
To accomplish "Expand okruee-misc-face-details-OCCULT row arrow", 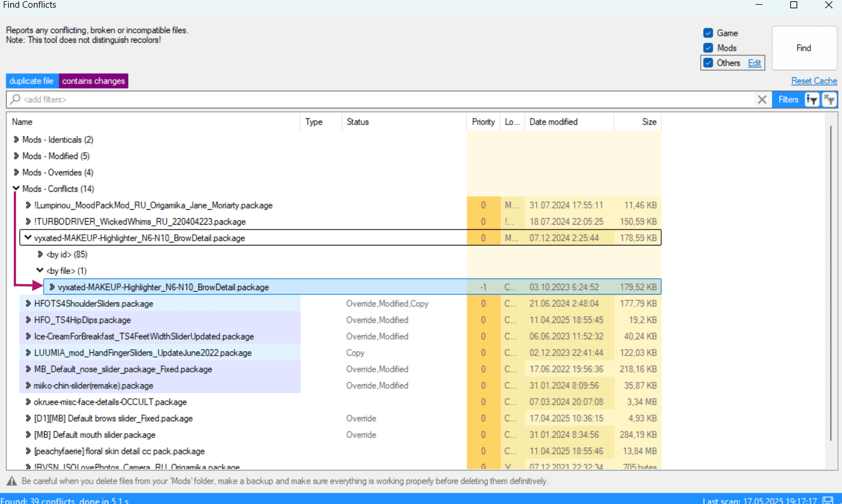I will pos(28,402).
